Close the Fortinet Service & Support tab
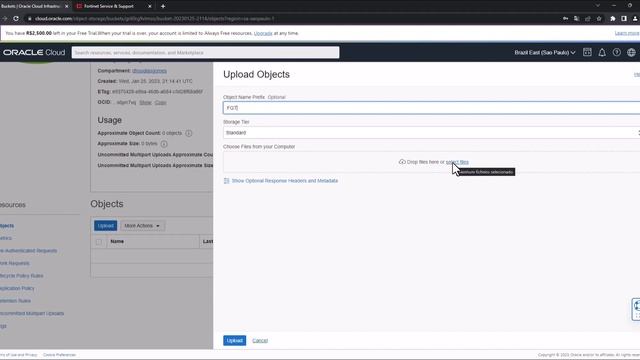Screen dimensions: 640x360 pyautogui.click(x=149, y=6)
